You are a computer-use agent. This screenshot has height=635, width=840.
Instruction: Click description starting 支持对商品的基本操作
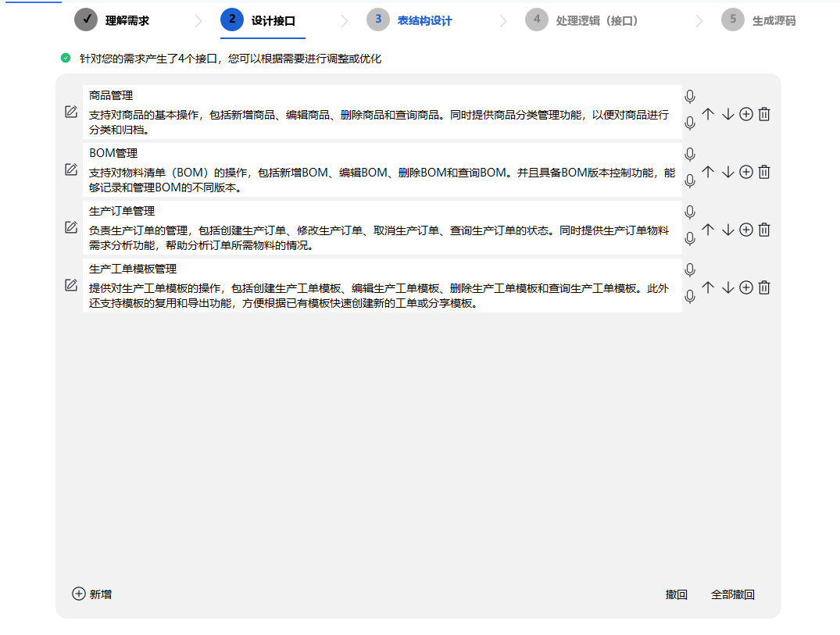(382, 122)
